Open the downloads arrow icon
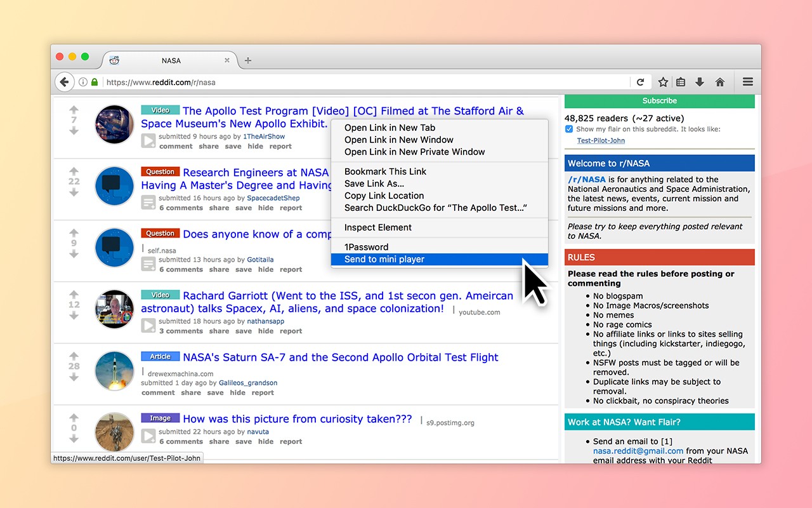 pos(700,82)
